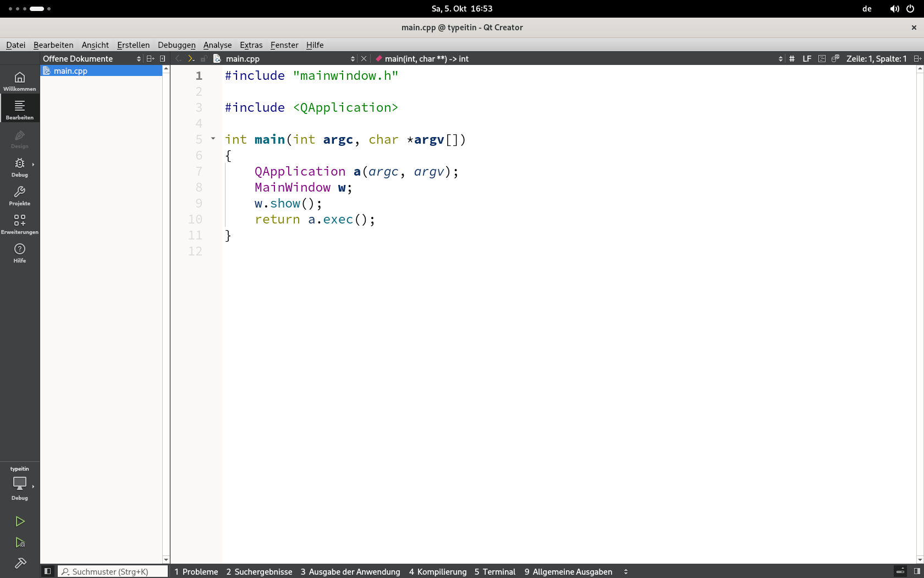Open the typeitin kit selector
The image size is (924, 578).
20,483
